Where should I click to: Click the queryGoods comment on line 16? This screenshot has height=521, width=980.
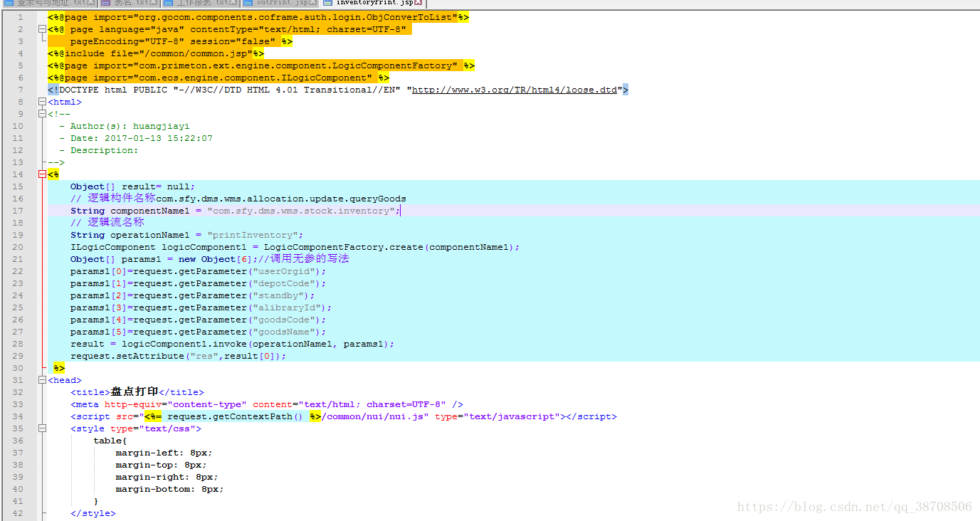[238, 199]
